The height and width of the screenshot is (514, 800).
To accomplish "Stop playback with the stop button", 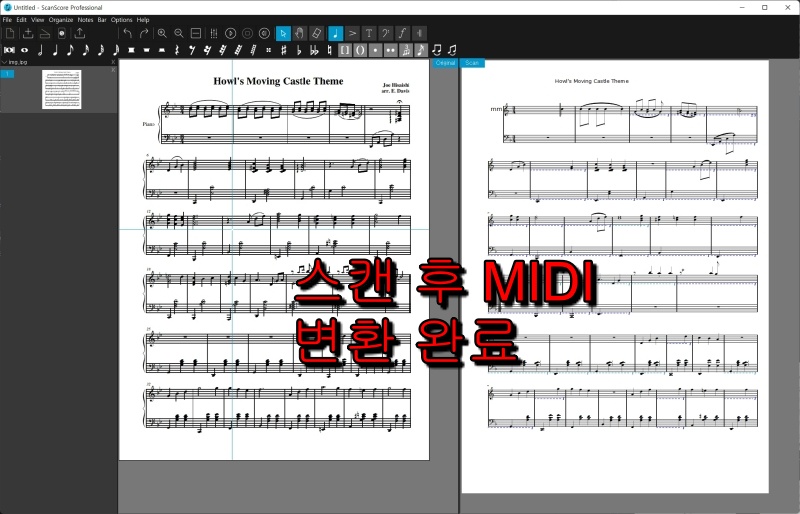I will 247,34.
